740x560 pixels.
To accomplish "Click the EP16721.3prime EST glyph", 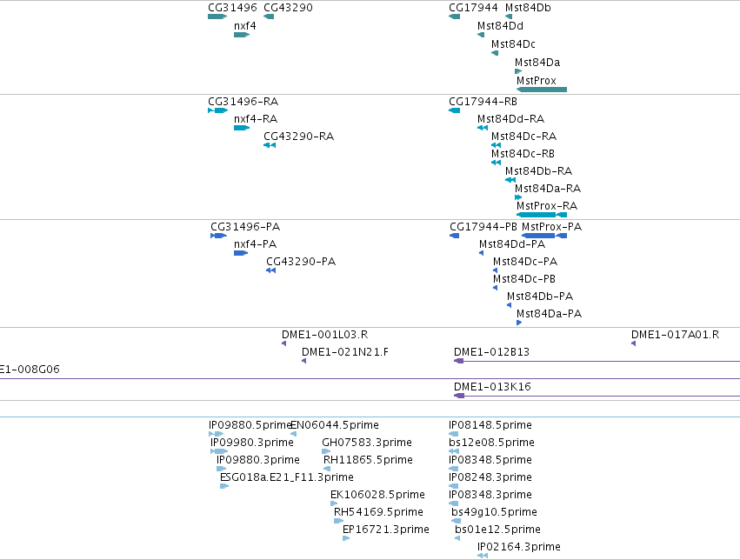I will pyautogui.click(x=346, y=539).
